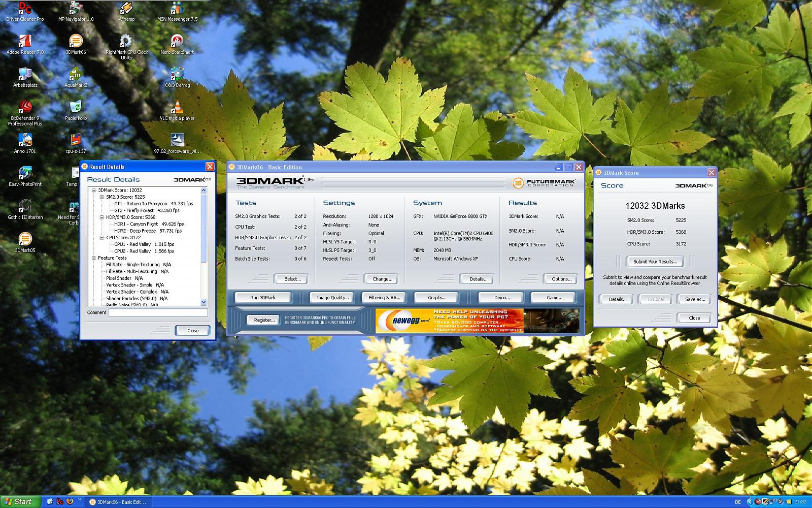The width and height of the screenshot is (812, 508).
Task: Click the Demo... button
Action: (x=501, y=298)
